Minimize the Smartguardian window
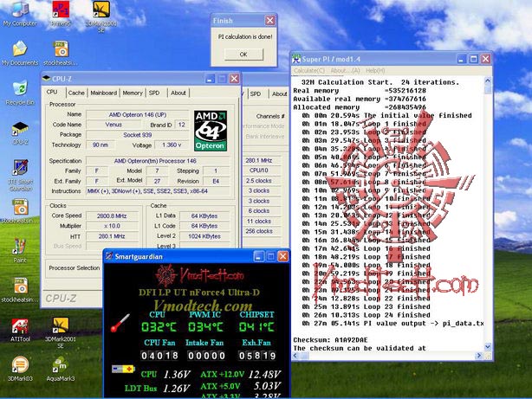This screenshot has width=532, height=399. (x=258, y=256)
